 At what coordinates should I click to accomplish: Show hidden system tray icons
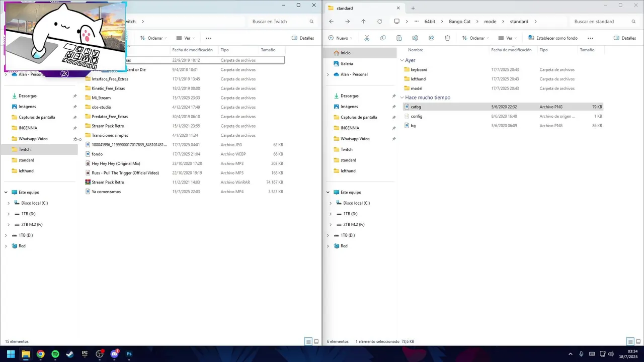point(570,354)
